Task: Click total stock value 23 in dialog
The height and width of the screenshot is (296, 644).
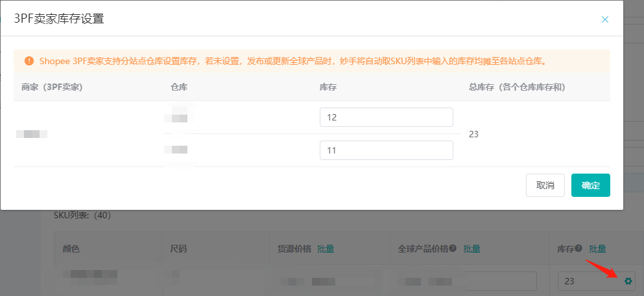Action: pos(473,134)
